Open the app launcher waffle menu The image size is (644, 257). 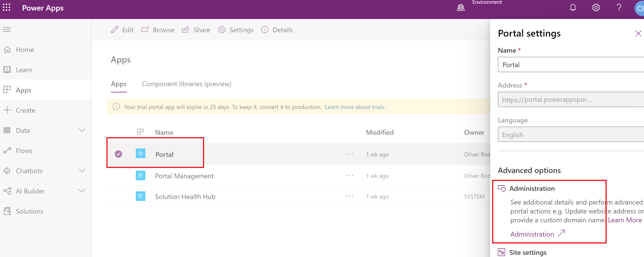click(6, 7)
